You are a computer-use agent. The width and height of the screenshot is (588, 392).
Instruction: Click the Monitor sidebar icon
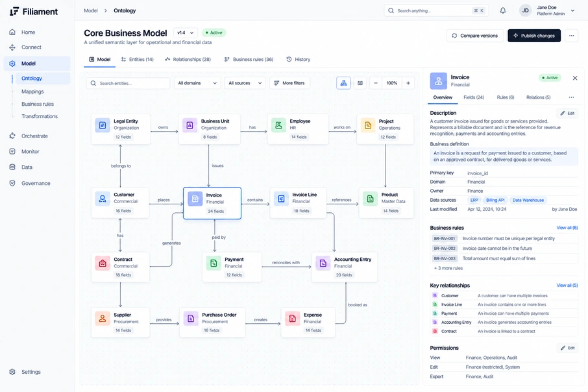[x=12, y=152]
